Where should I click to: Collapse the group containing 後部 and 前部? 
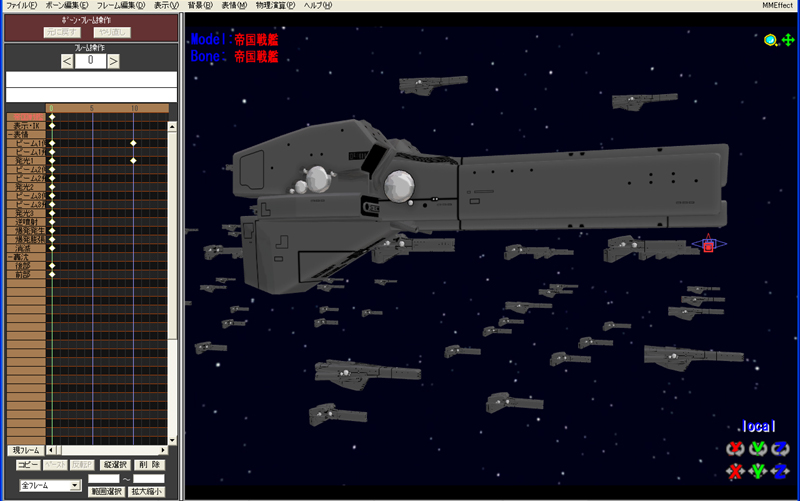pyautogui.click(x=10, y=257)
